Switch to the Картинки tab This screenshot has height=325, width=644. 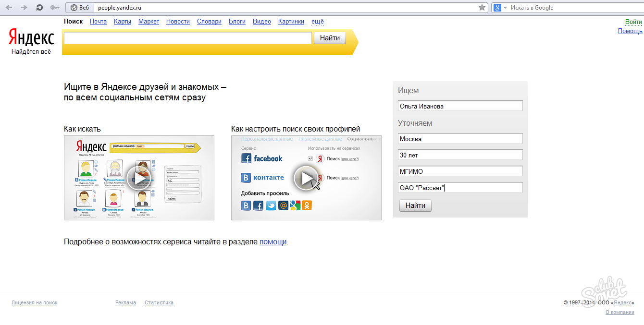(x=291, y=22)
